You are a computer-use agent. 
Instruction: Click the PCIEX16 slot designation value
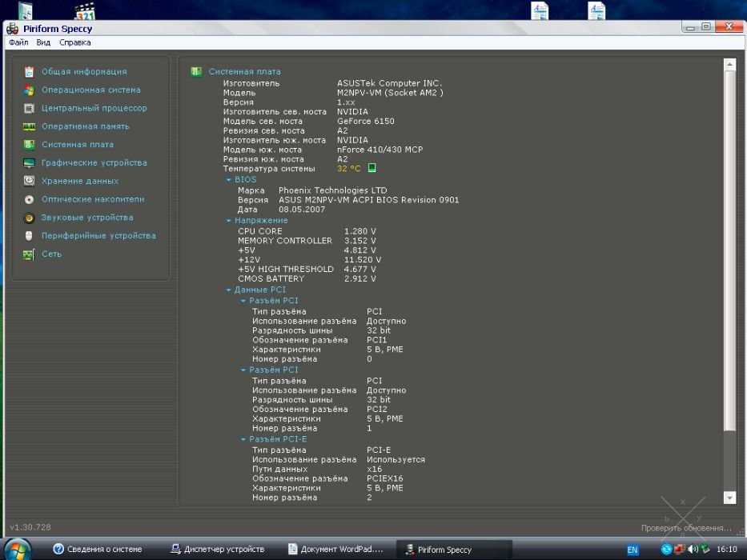tap(384, 478)
